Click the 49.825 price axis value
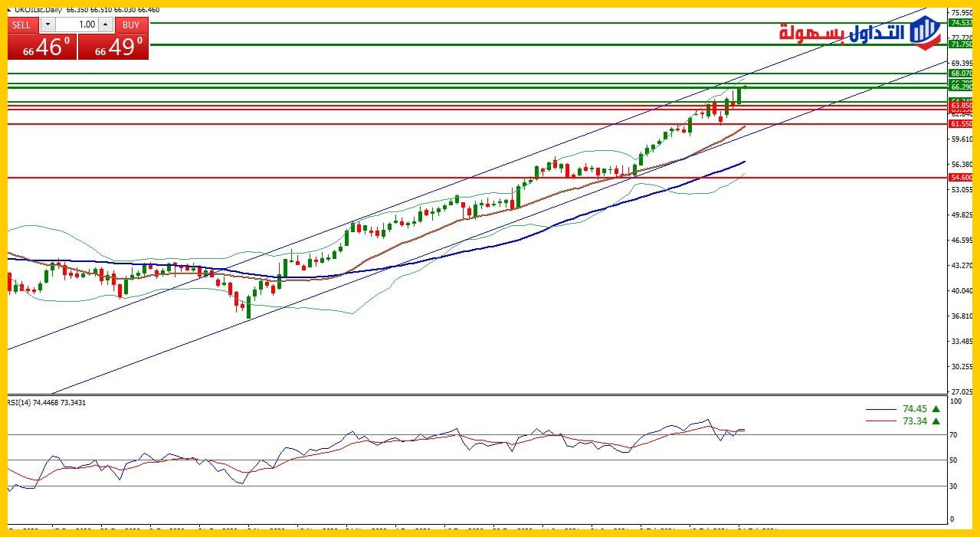 click(961, 214)
